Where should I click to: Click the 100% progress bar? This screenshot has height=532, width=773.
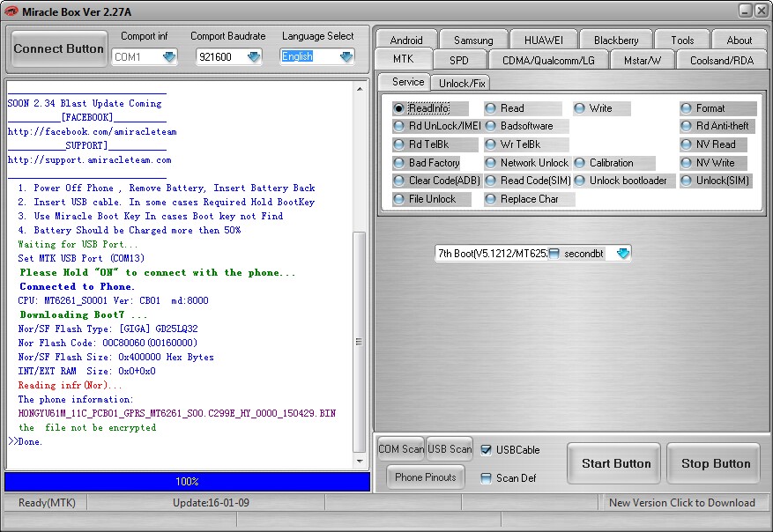pyautogui.click(x=187, y=482)
